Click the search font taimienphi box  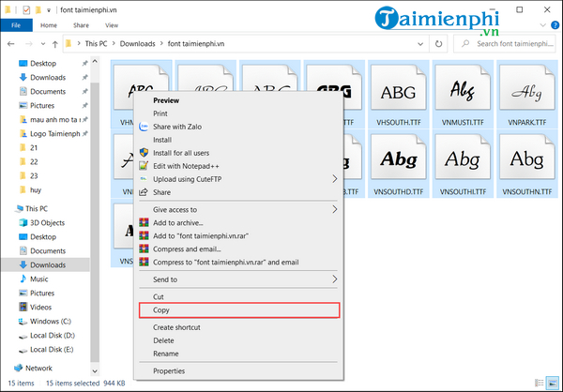505,44
